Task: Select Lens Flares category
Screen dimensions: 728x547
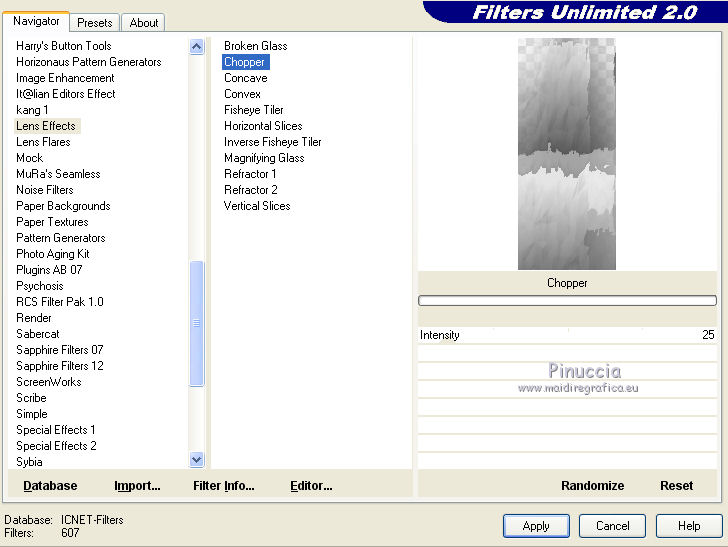Action: (x=43, y=142)
